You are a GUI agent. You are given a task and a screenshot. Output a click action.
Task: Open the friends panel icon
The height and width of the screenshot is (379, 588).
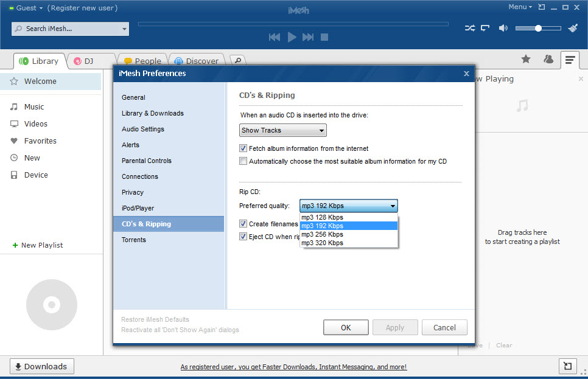coord(548,59)
